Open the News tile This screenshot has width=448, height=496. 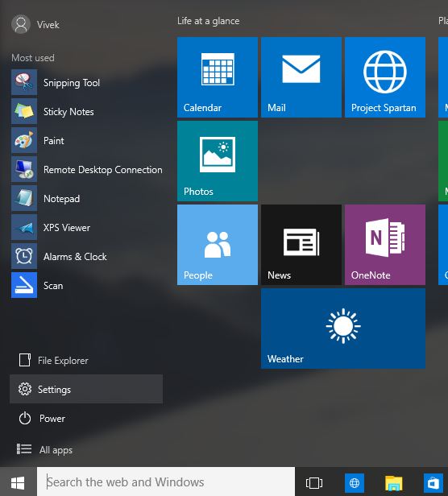pos(301,245)
